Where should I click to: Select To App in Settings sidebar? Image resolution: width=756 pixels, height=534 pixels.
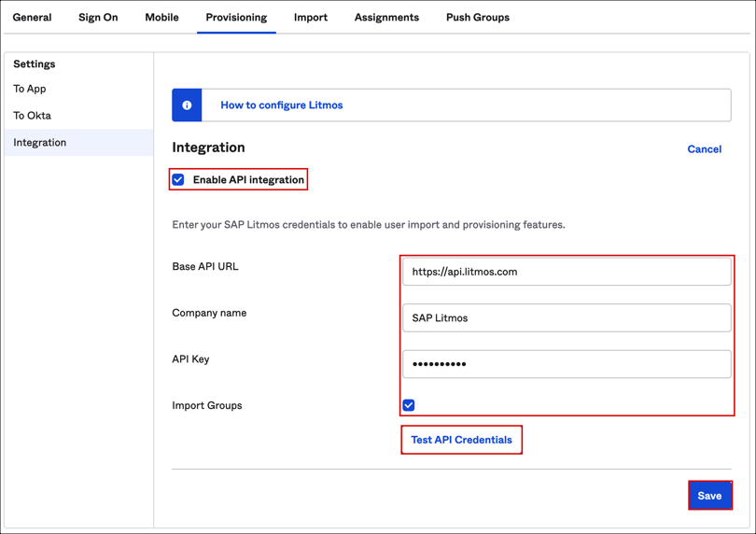pos(30,89)
